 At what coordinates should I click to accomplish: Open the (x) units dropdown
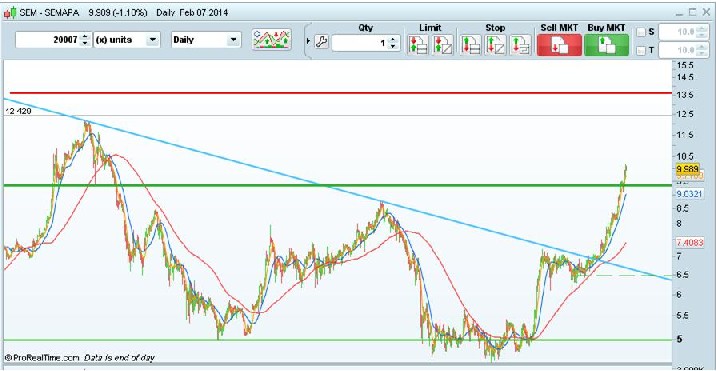(126, 40)
